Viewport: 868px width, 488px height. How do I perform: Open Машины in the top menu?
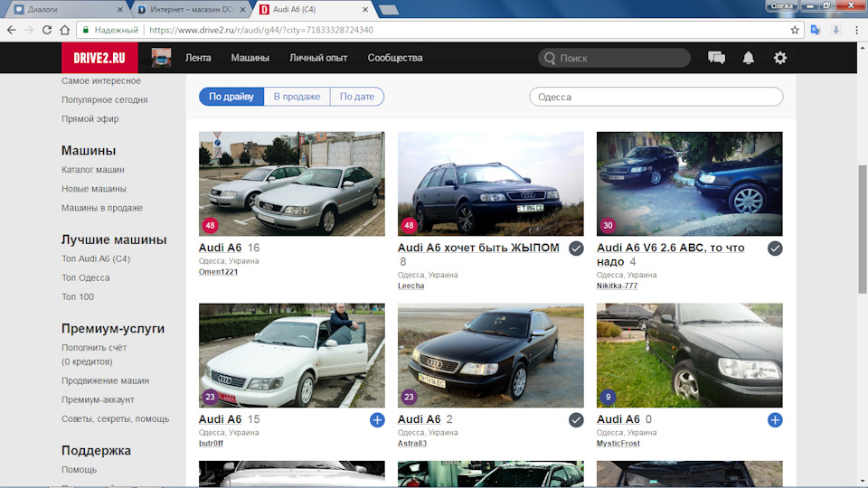(250, 58)
